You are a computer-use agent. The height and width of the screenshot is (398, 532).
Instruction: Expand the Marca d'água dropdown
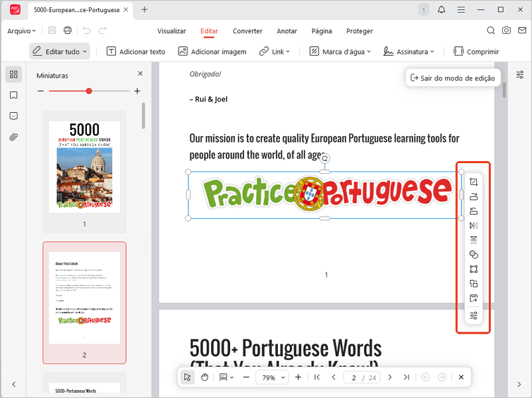[340, 51]
